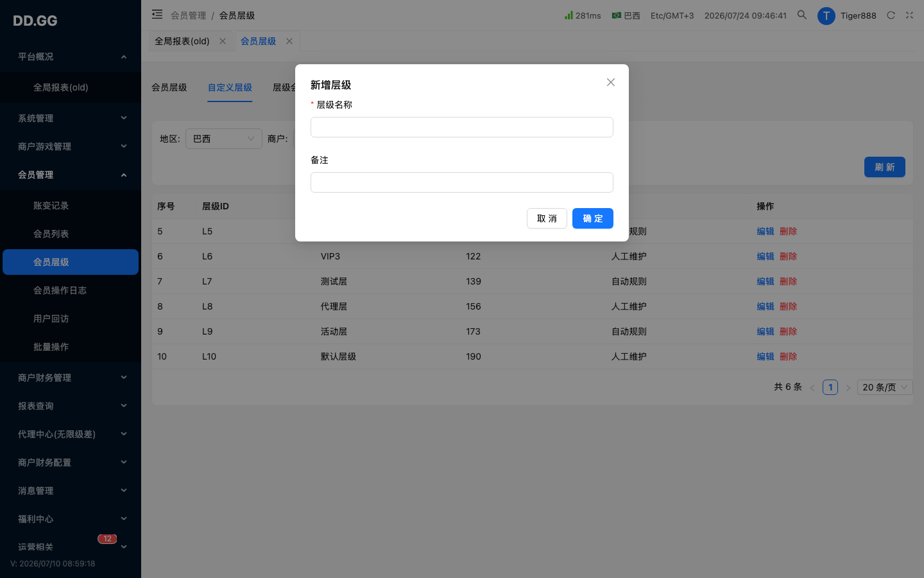Expand the 代理中心(无限级差) menu section
The image size is (924, 578).
click(71, 434)
